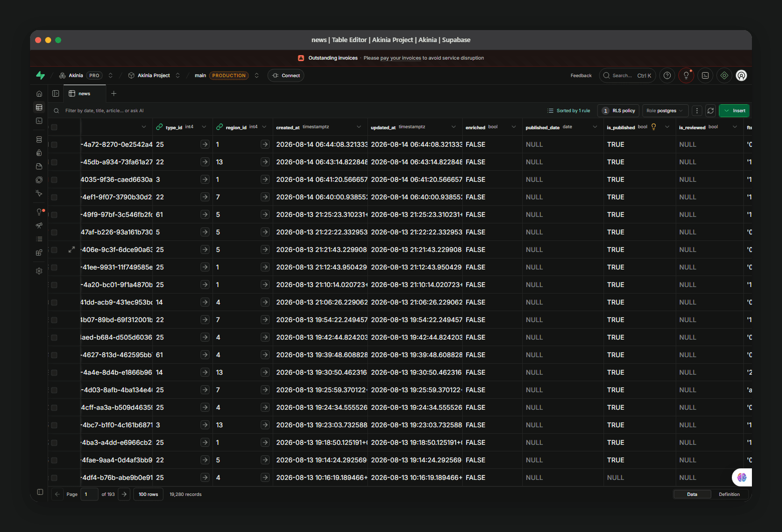Open enriched column header menu
This screenshot has width=782, height=532.
point(514,127)
